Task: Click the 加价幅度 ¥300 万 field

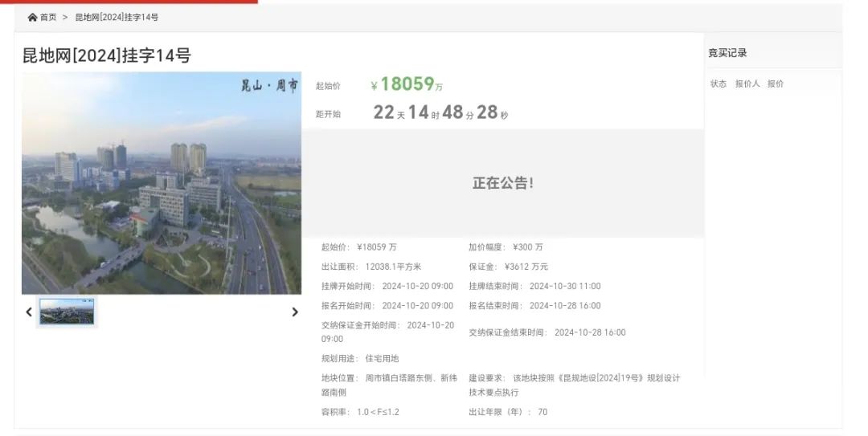Action: pyautogui.click(x=506, y=247)
